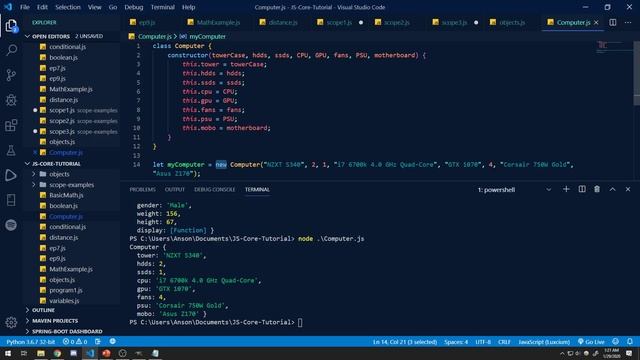Open the Test beaker view

click(x=11, y=150)
